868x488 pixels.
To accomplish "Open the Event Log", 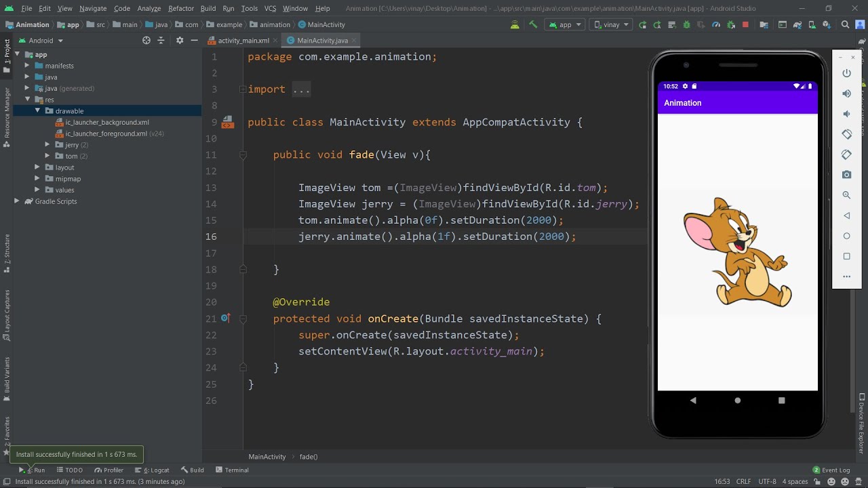I will coord(831,470).
